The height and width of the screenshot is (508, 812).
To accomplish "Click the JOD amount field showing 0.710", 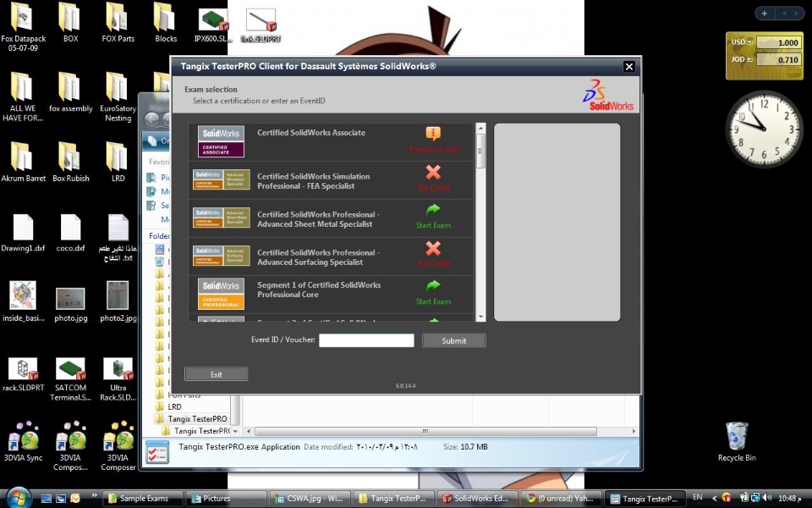I will (x=779, y=59).
